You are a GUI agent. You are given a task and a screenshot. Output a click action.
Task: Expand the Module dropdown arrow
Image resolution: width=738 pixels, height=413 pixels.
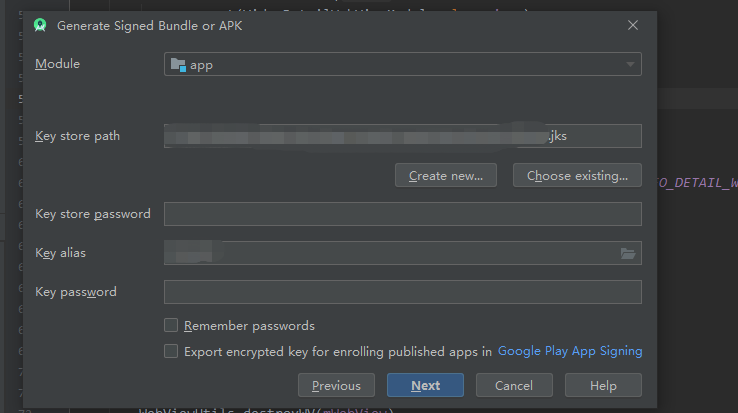coord(630,65)
